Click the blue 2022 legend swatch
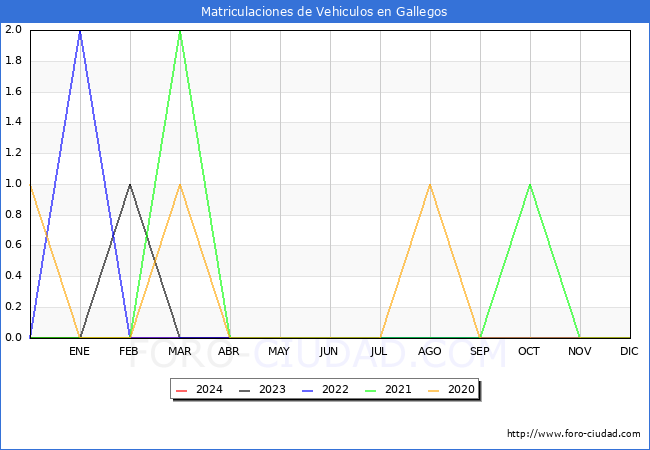The width and height of the screenshot is (650, 450). (308, 390)
